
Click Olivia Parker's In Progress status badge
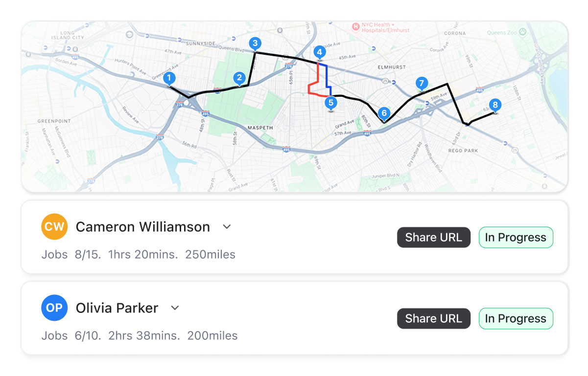[516, 319]
